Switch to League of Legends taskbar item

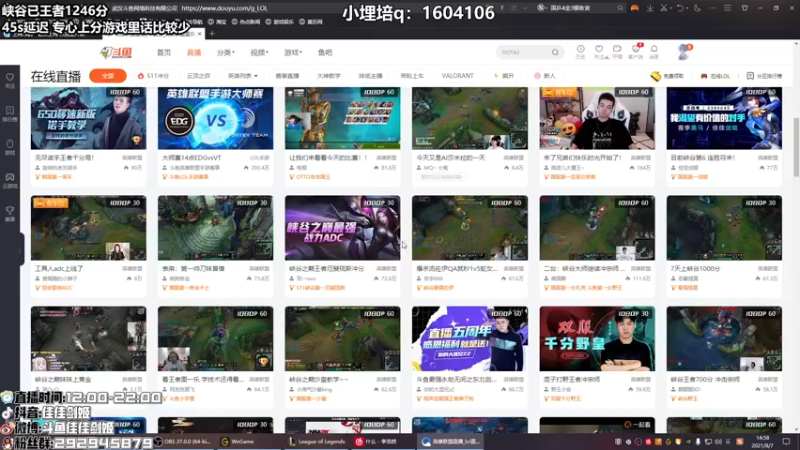click(317, 441)
